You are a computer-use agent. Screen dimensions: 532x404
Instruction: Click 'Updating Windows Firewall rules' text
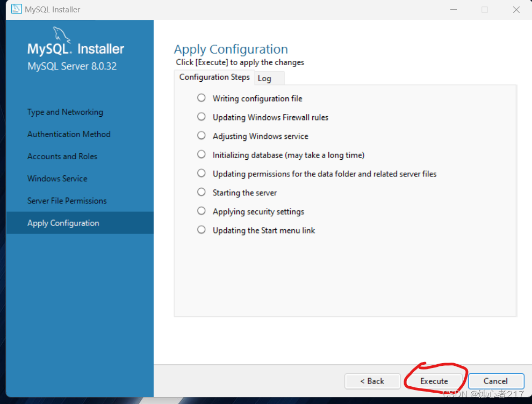tap(270, 117)
